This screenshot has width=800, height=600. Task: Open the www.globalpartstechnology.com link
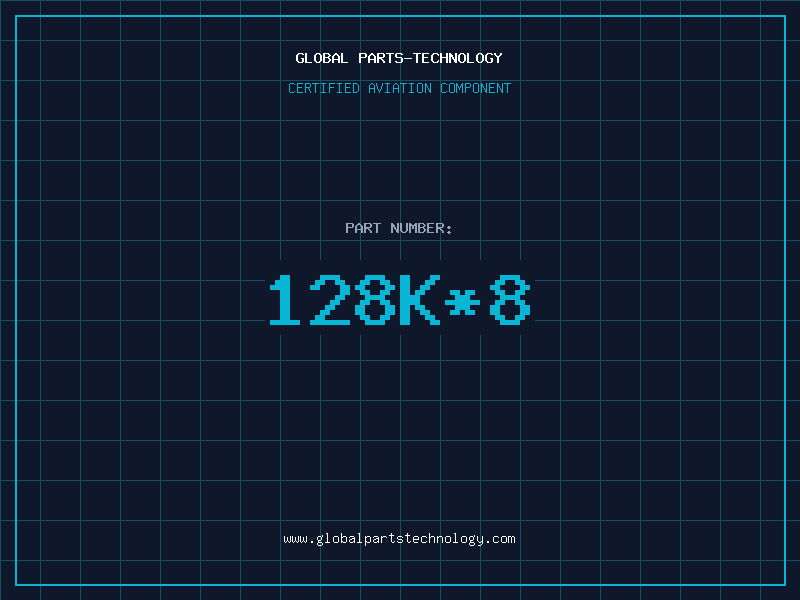point(399,539)
